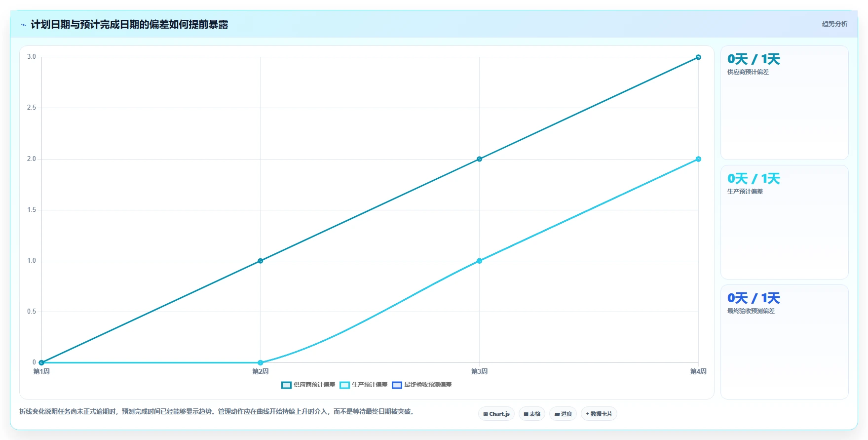Image resolution: width=868 pixels, height=440 pixels.
Task: Toggle 供应商预计偏差 legend swatch
Action: 286,385
